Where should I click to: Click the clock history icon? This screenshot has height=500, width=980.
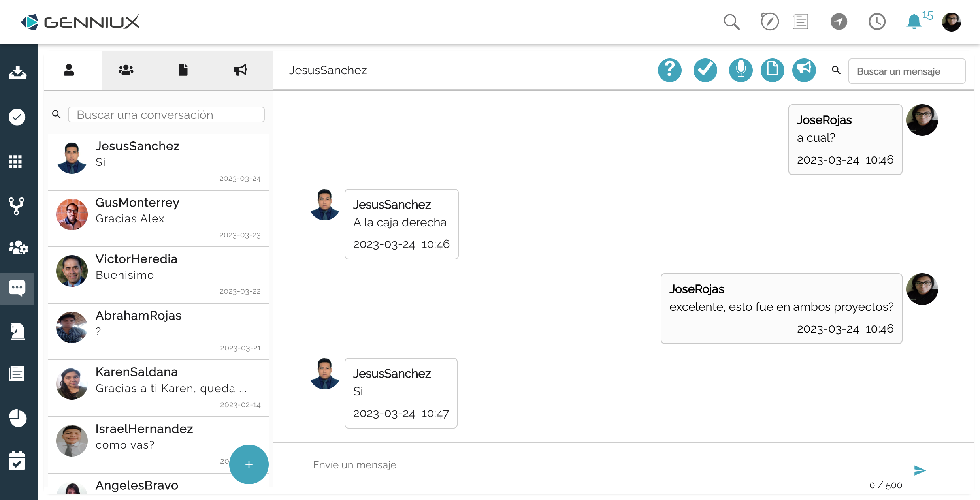tap(876, 22)
